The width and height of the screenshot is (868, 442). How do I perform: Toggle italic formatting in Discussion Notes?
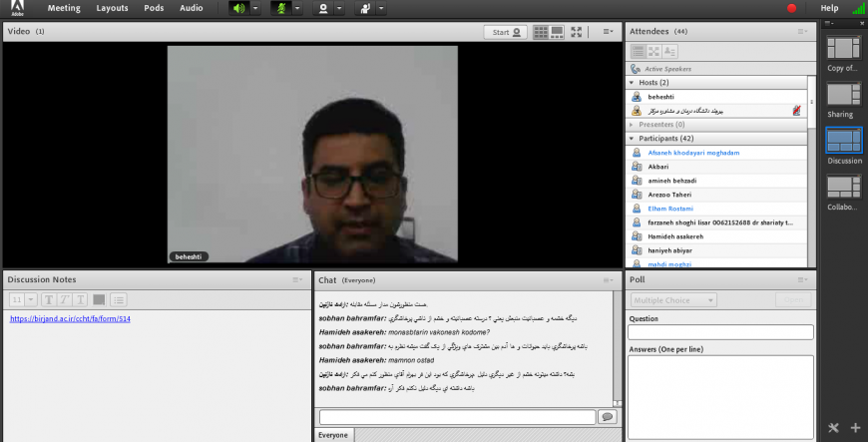click(x=65, y=299)
